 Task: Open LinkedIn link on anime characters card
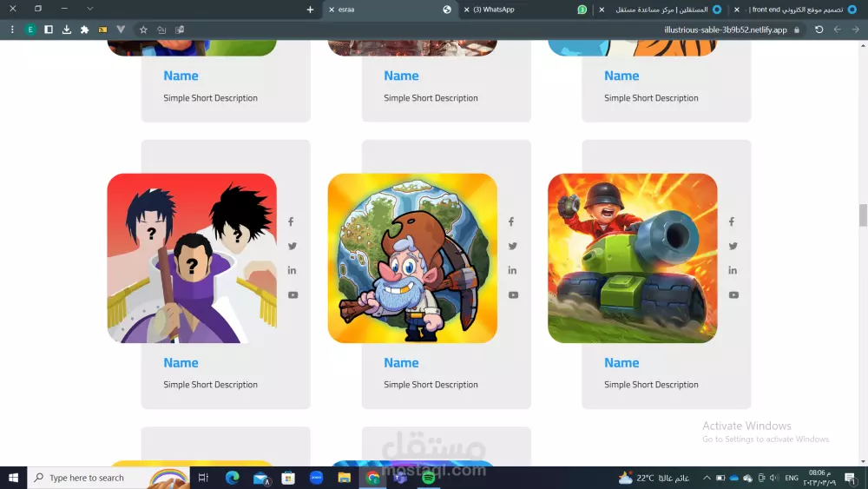[x=292, y=270]
